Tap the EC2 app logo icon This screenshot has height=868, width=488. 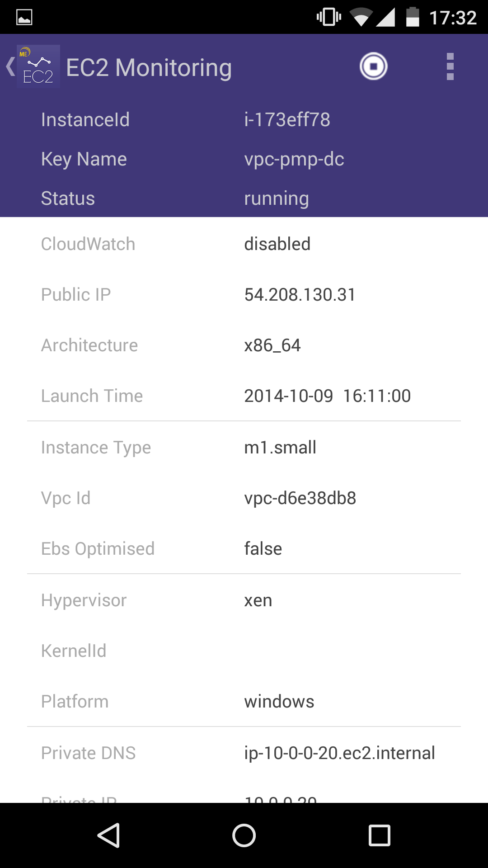(38, 66)
